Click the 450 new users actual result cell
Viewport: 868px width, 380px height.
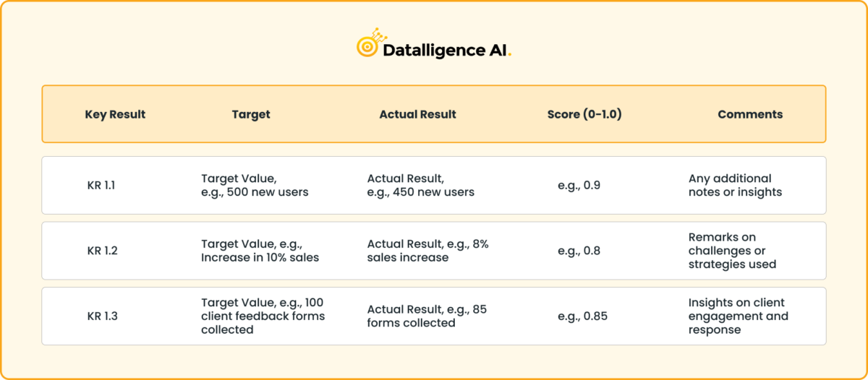click(x=421, y=185)
